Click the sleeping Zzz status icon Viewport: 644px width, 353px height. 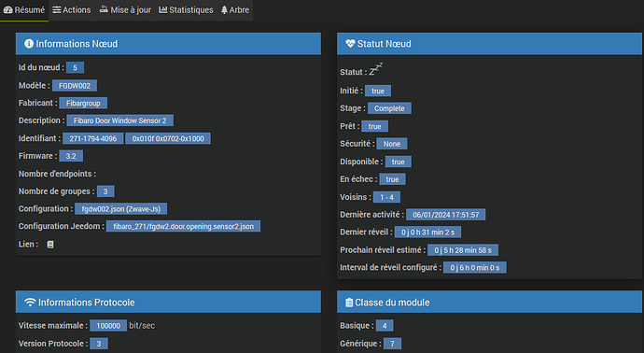coord(375,69)
